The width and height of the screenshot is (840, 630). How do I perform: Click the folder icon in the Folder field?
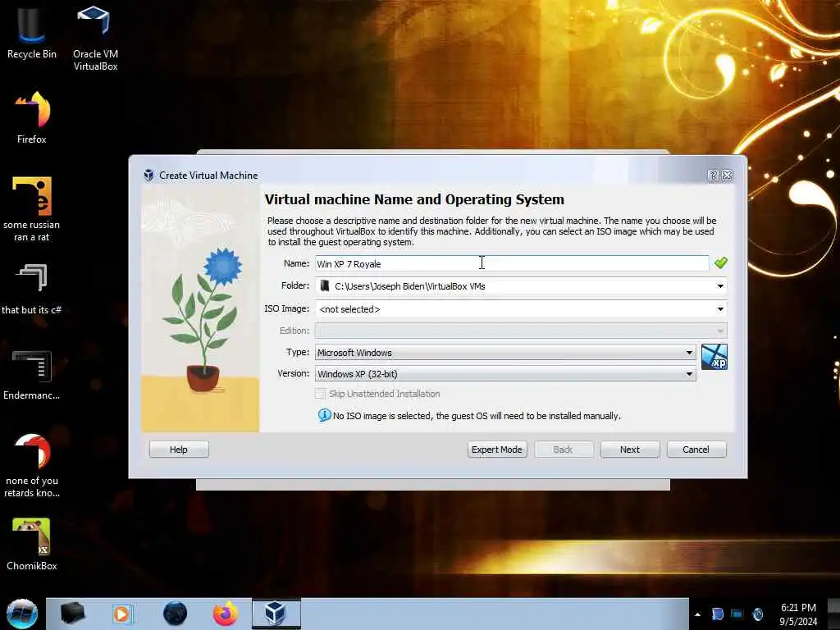tap(324, 286)
